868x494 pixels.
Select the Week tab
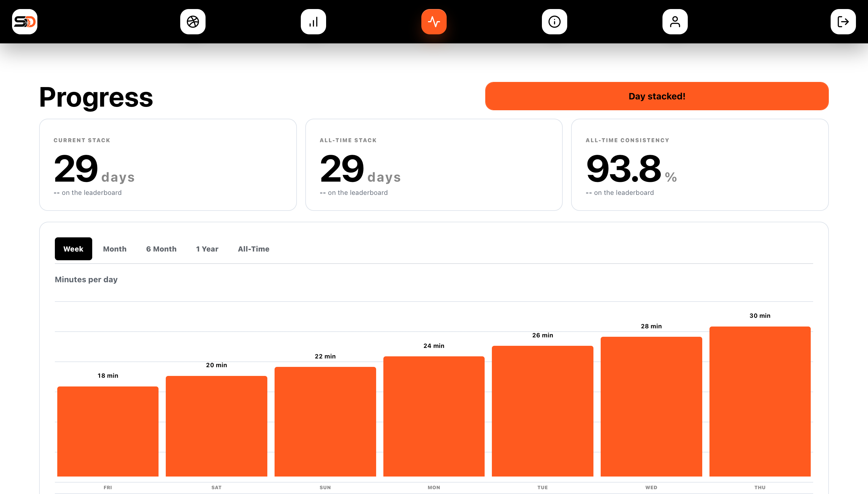tap(73, 249)
